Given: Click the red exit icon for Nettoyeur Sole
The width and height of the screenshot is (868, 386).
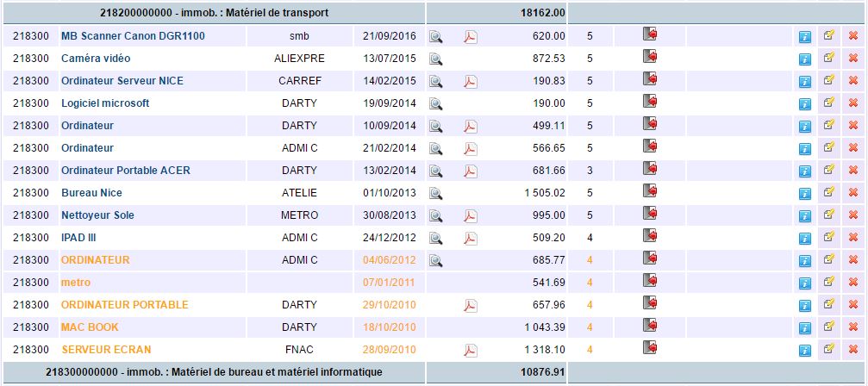Looking at the screenshot, I should click(x=650, y=214).
